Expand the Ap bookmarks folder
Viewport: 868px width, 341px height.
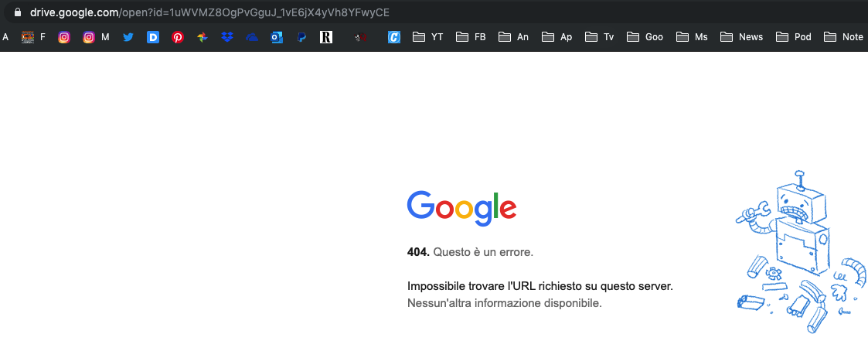[557, 37]
